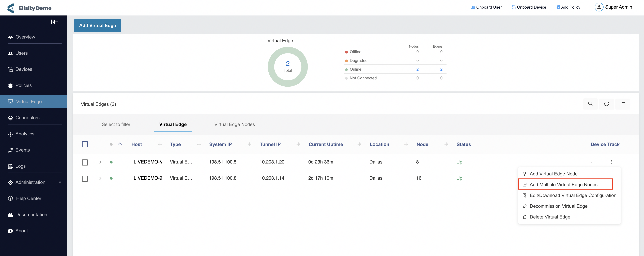Expand the LIVEDEMO-9 row chevron
This screenshot has height=256, width=644.
click(100, 178)
